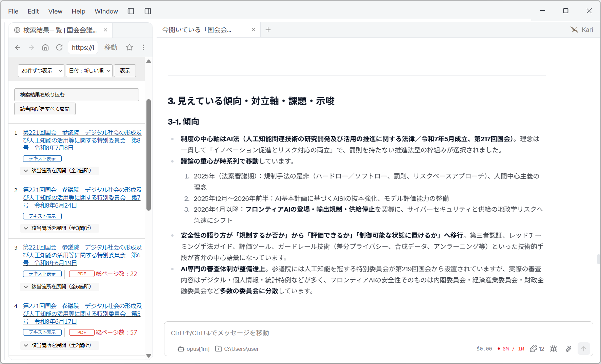Close the 検索結果一覧 browser tab
601x364 pixels.
[105, 30]
